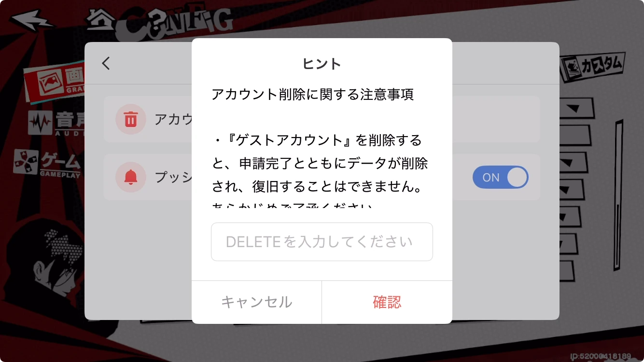The image size is (644, 362).
Task: Click the red bell push notification icon
Action: (130, 177)
